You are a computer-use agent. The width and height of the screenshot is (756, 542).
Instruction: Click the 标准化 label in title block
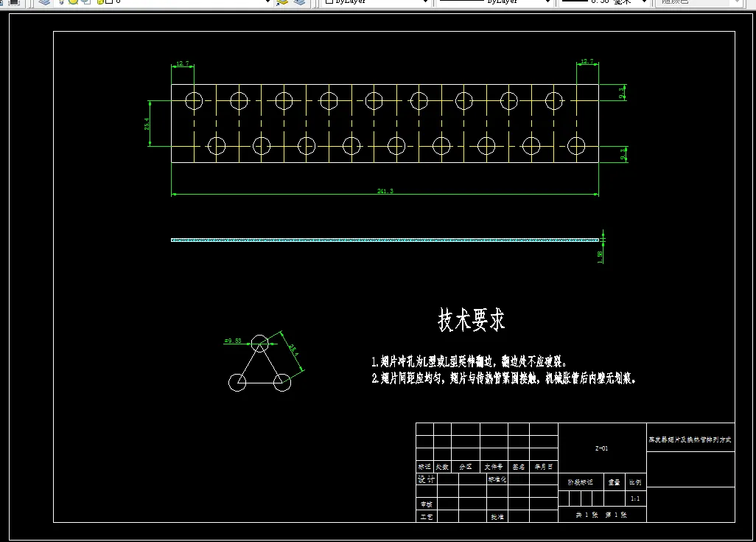tap(497, 479)
